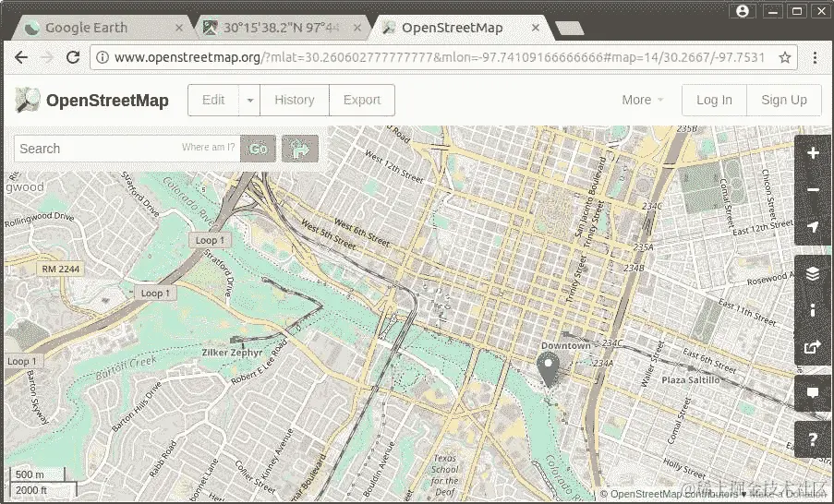Screen dimensions: 834x504
Task: Add a note to the map icon
Action: (813, 393)
